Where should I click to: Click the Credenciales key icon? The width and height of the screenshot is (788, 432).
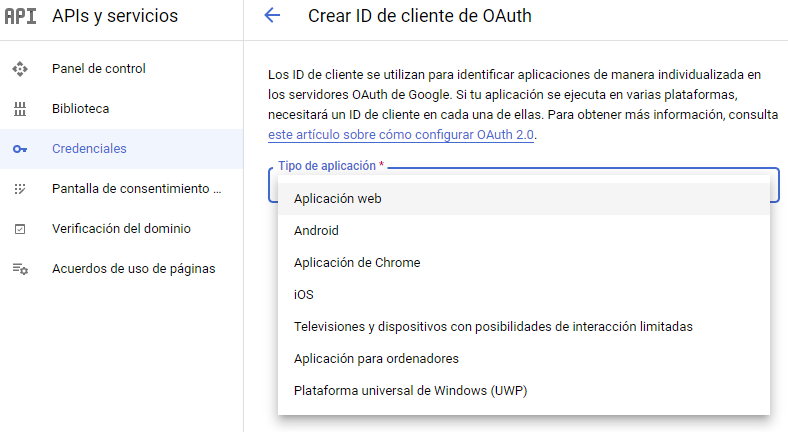coord(20,149)
